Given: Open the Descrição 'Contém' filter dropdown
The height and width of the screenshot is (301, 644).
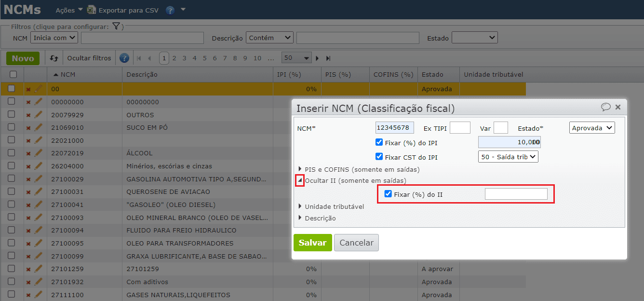Looking at the screenshot, I should 269,38.
